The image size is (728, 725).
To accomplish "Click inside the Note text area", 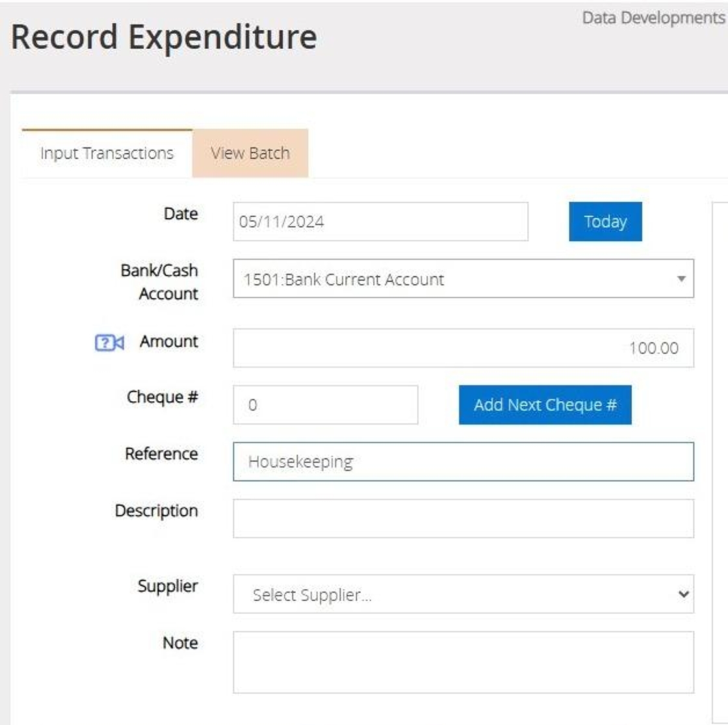I will click(x=463, y=662).
